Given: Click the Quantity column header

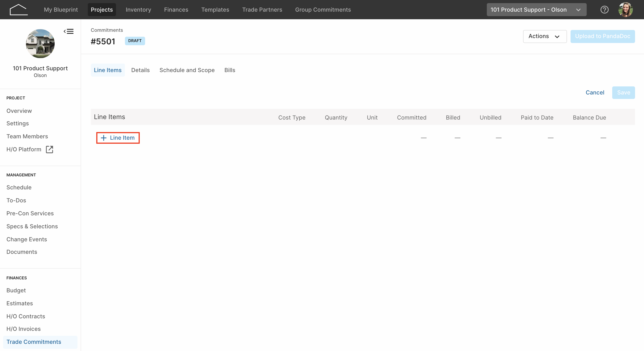Looking at the screenshot, I should (x=336, y=118).
